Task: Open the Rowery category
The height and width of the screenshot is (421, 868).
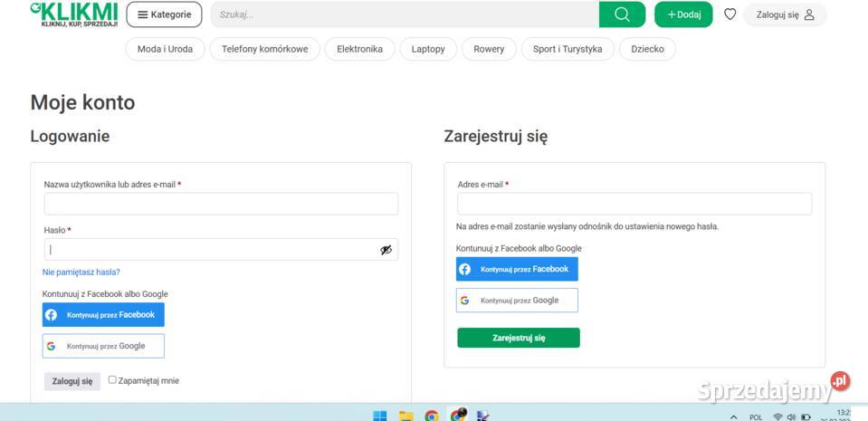Action: point(489,49)
